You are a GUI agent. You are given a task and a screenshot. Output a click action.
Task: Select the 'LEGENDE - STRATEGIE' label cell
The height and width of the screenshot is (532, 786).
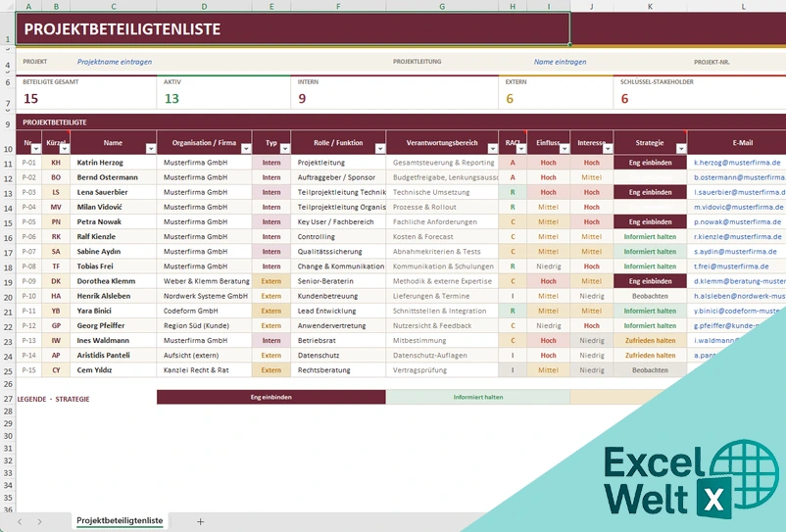tap(54, 400)
